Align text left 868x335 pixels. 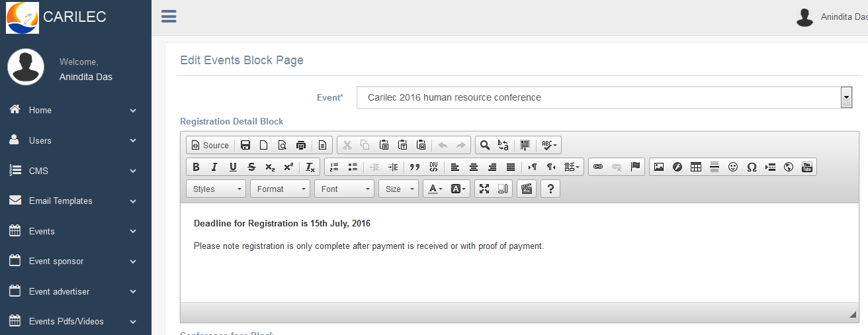[455, 167]
